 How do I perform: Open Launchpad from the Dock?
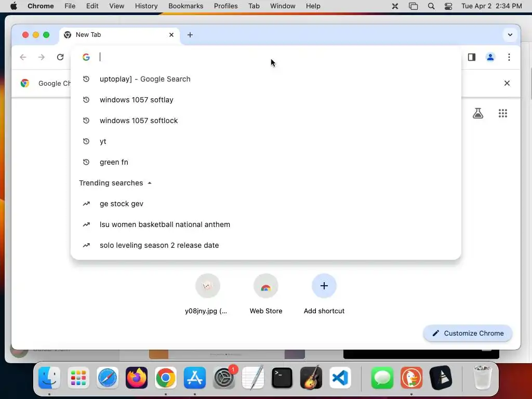78,378
